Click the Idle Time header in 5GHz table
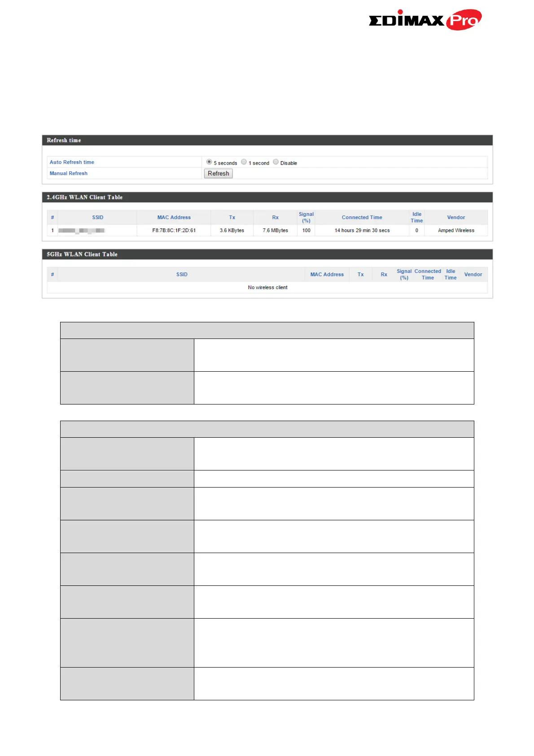The height and width of the screenshot is (756, 534). (451, 274)
